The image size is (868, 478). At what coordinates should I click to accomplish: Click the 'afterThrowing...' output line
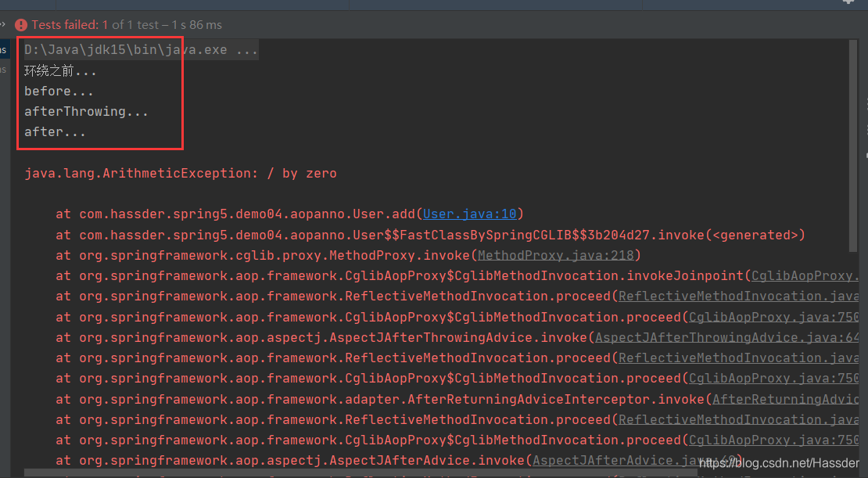(x=86, y=111)
